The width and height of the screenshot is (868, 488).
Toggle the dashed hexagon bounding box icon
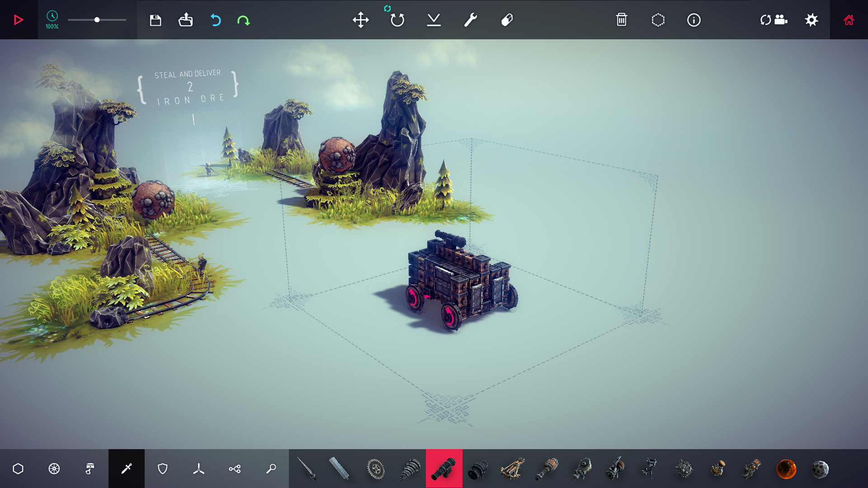[658, 20]
